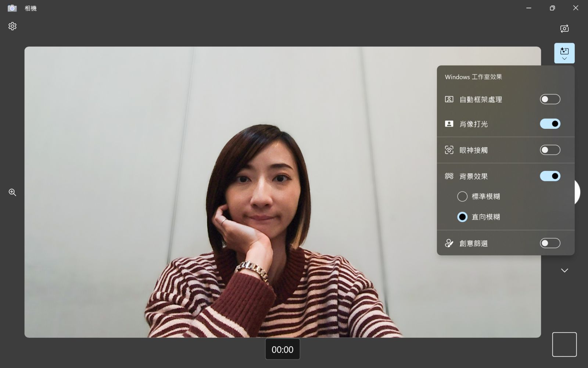Click the 眼神接觸 label
The height and width of the screenshot is (368, 588).
pos(473,150)
